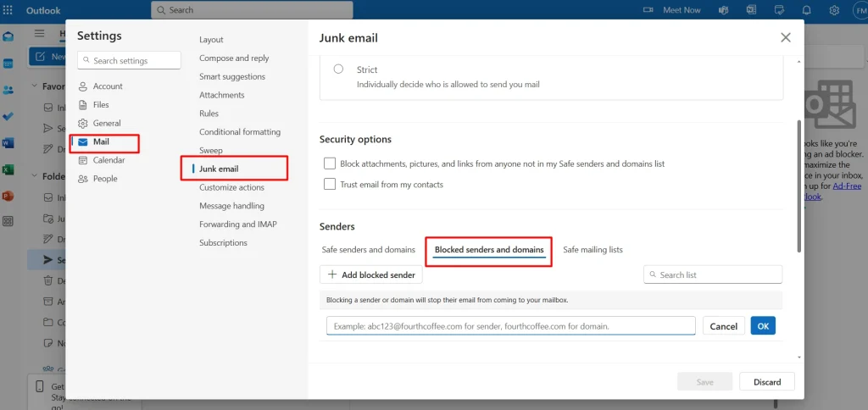Enable block attachments, pictures, and links checkbox

[331, 163]
